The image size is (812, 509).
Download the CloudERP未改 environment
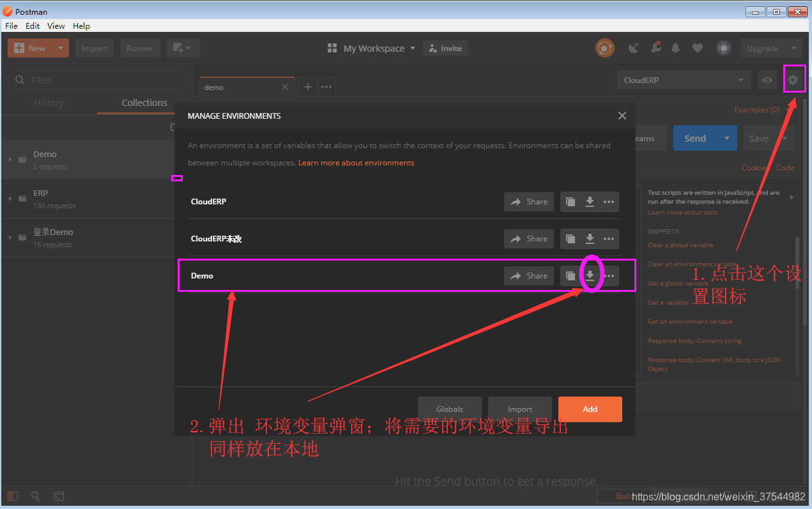590,239
